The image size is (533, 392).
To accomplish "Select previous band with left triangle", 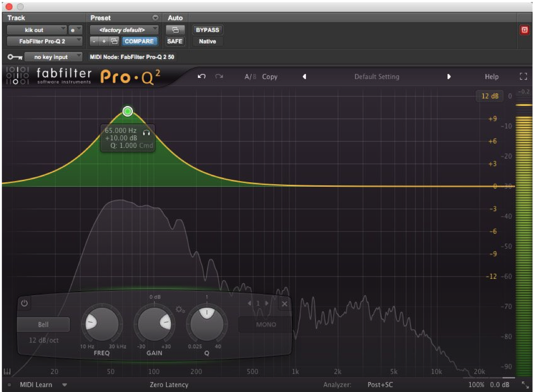I will pyautogui.click(x=250, y=303).
